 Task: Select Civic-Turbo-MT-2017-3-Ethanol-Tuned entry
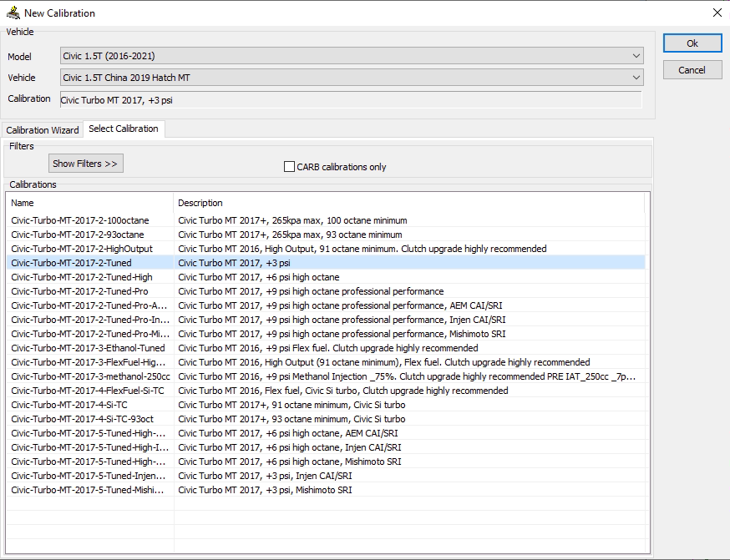tap(88, 348)
